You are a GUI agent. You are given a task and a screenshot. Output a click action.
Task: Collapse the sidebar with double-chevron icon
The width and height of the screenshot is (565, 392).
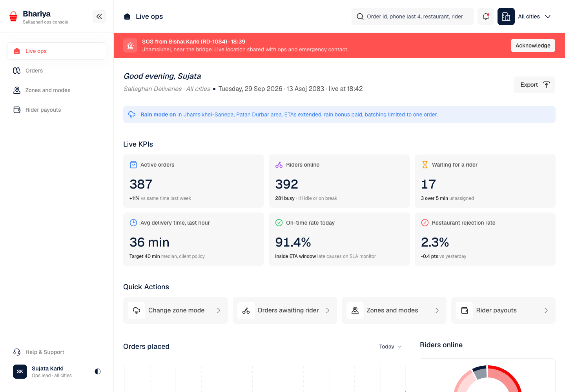99,16
